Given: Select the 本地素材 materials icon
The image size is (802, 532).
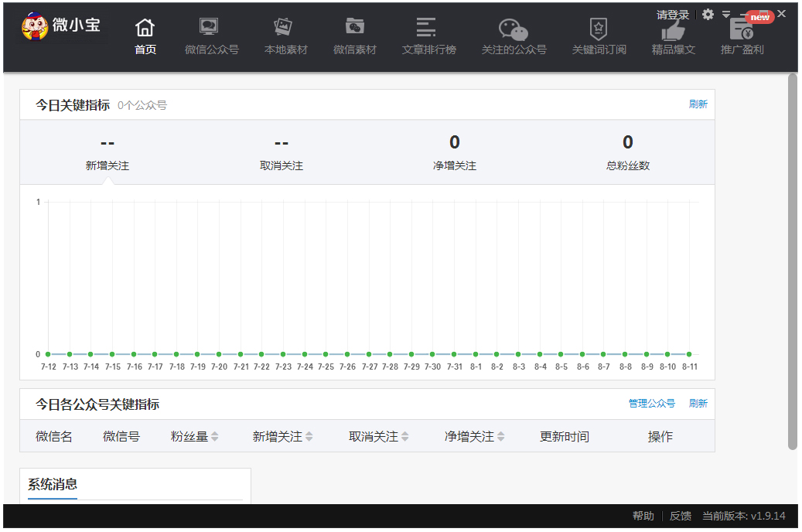Looking at the screenshot, I should (x=284, y=31).
